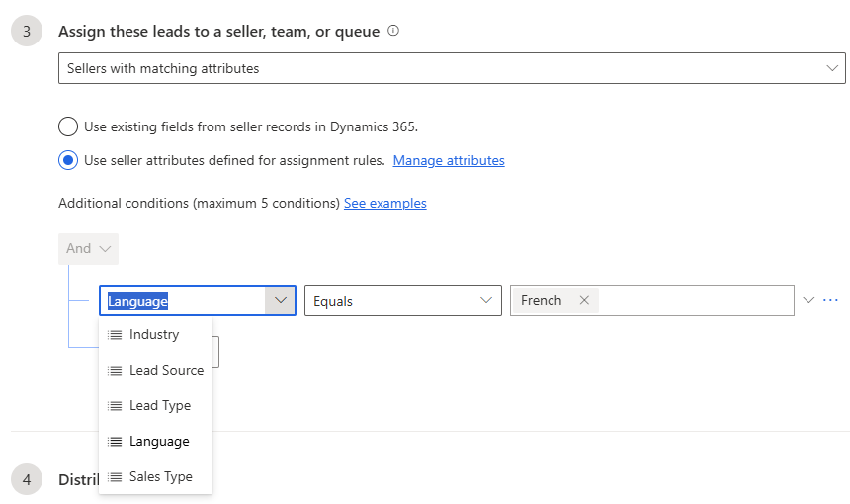Screen dimensions: 850x504
Task: Open the See examples link
Action: 384,203
